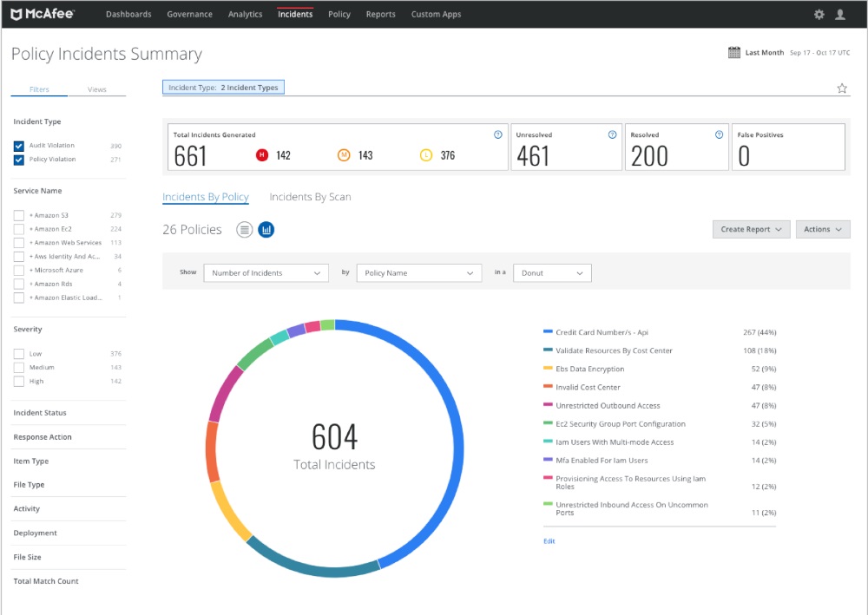The width and height of the screenshot is (868, 615).
Task: Open the Donut chart type dropdown
Action: tap(552, 272)
